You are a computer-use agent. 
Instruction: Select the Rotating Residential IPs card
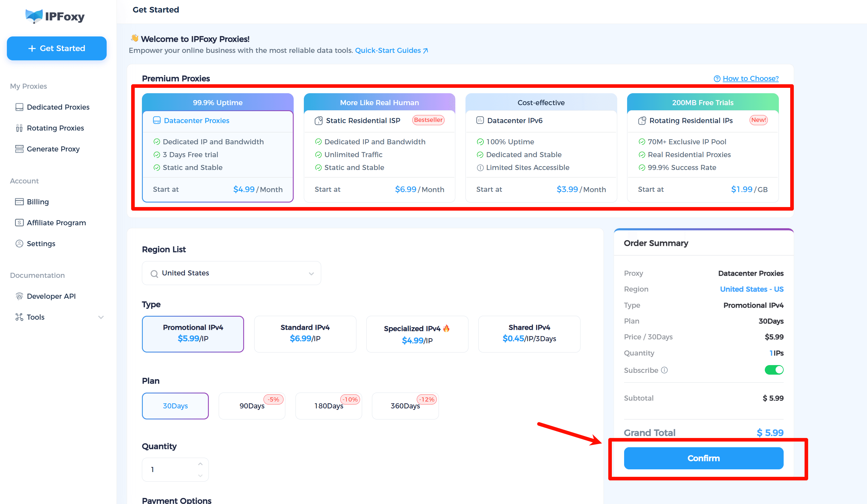pyautogui.click(x=703, y=148)
